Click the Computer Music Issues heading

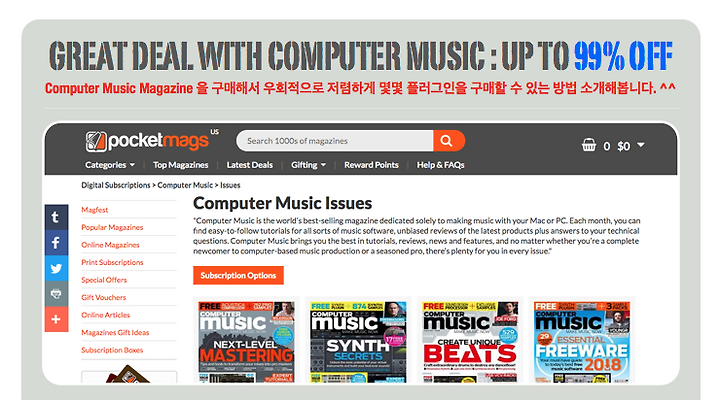click(282, 203)
